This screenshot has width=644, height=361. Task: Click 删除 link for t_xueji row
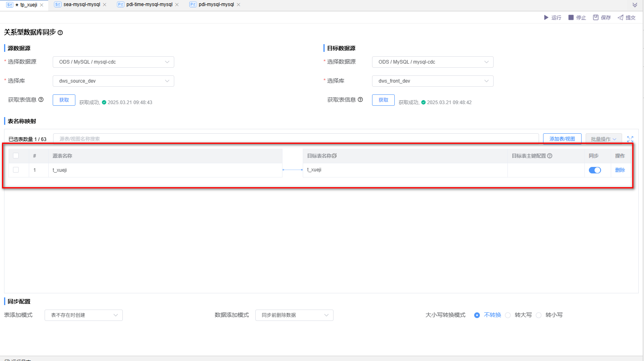(x=620, y=170)
